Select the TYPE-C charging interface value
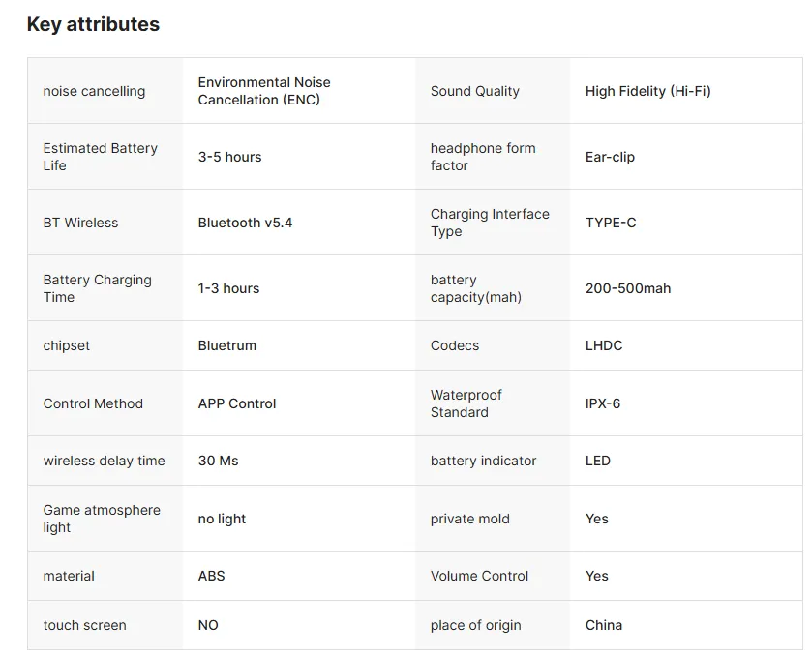The width and height of the screenshot is (812, 656). coord(611,223)
